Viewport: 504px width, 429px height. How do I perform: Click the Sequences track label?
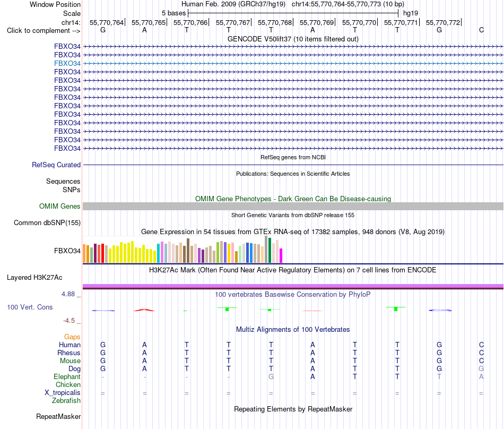point(63,181)
